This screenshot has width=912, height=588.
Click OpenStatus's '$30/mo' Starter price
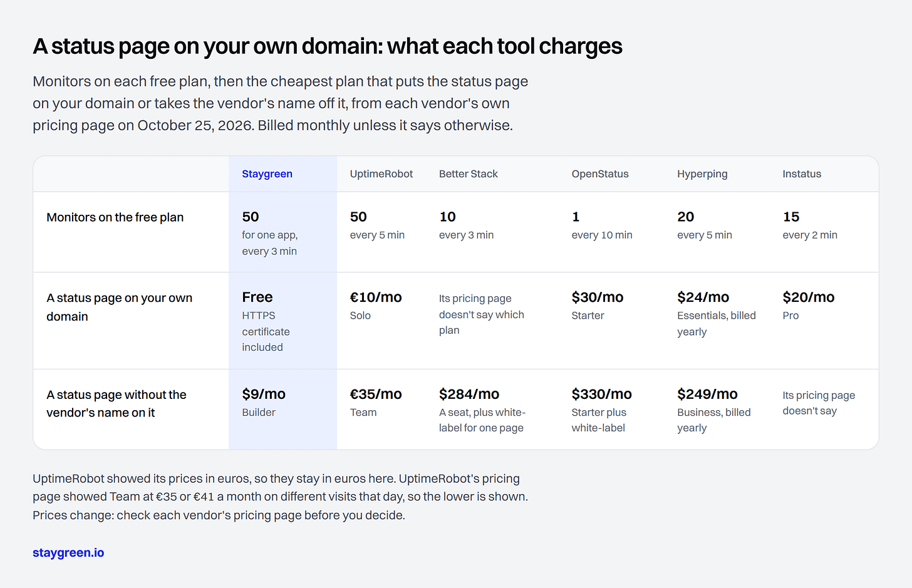(x=598, y=297)
